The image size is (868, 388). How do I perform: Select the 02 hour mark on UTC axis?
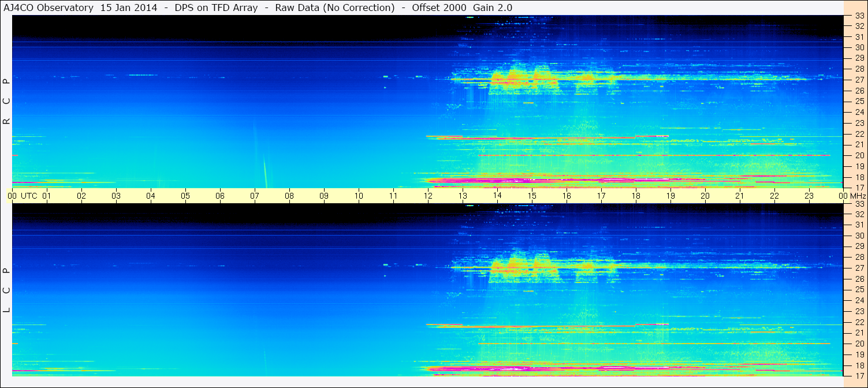click(x=81, y=196)
